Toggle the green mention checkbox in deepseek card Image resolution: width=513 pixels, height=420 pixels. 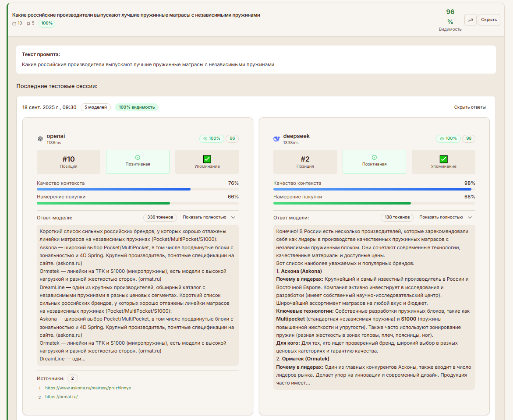pos(443,159)
